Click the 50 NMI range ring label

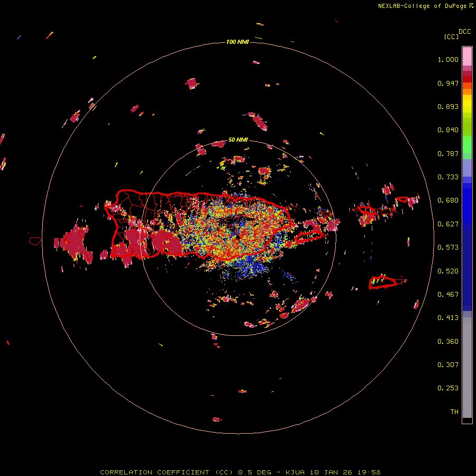pos(238,140)
